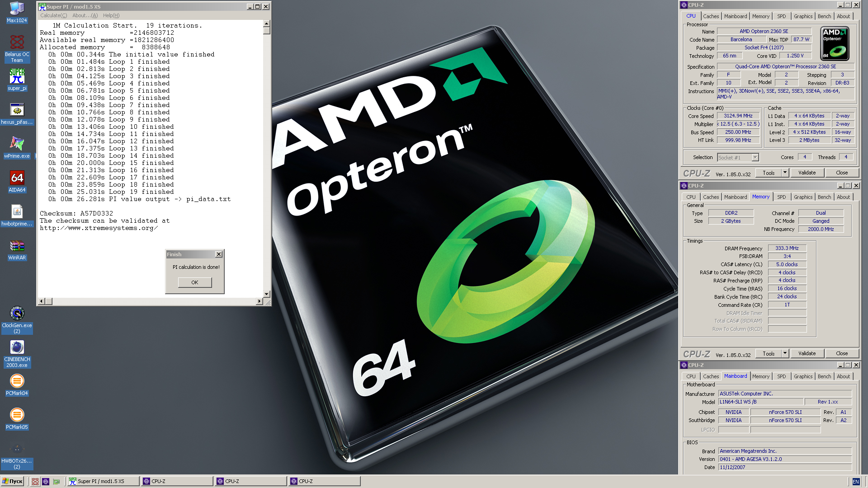This screenshot has height=488, width=868.
Task: Select the CINEBENCH 2003.exe desktop icon
Action: 17,354
